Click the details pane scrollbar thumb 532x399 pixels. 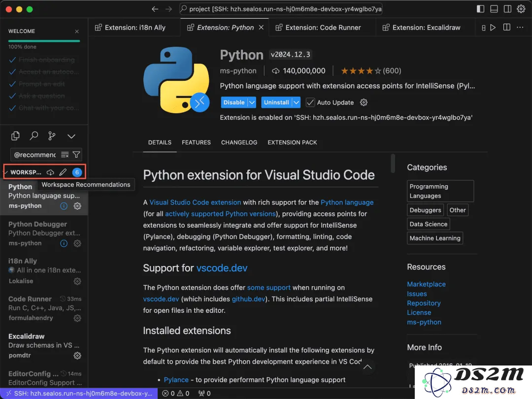[393, 163]
